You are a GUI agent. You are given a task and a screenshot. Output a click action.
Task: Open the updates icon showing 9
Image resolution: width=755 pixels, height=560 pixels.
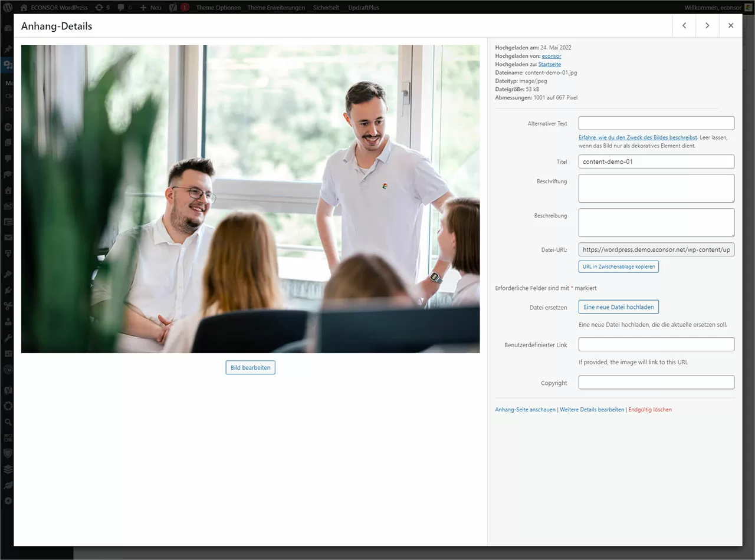coord(101,7)
